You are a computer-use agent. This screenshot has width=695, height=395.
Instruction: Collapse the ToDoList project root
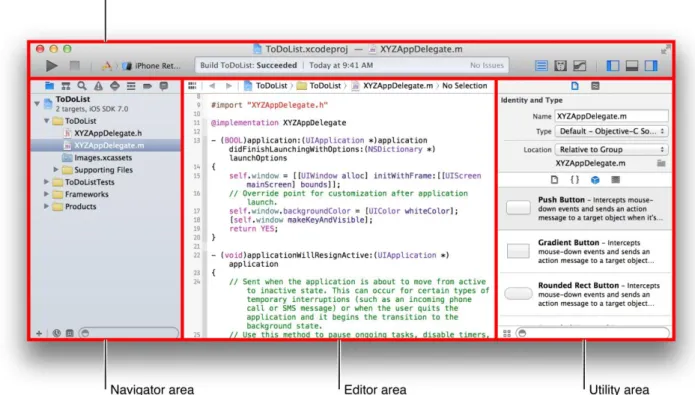click(x=37, y=104)
